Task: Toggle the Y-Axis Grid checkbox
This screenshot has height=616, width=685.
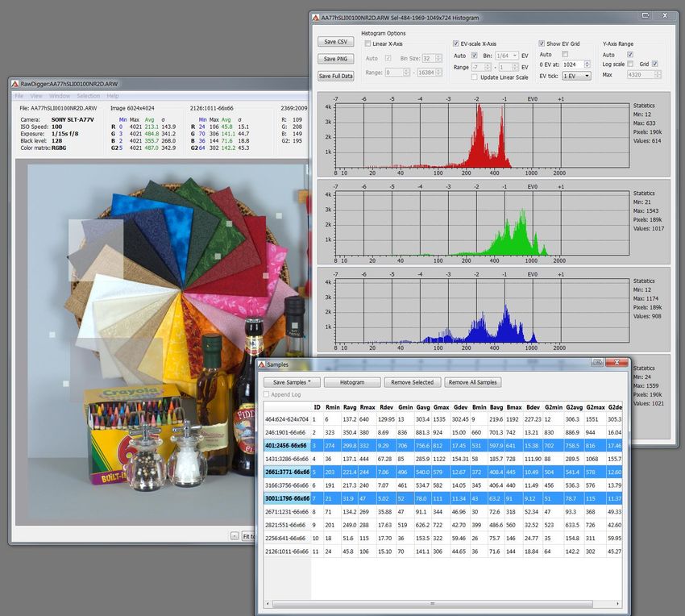Action: [x=654, y=64]
